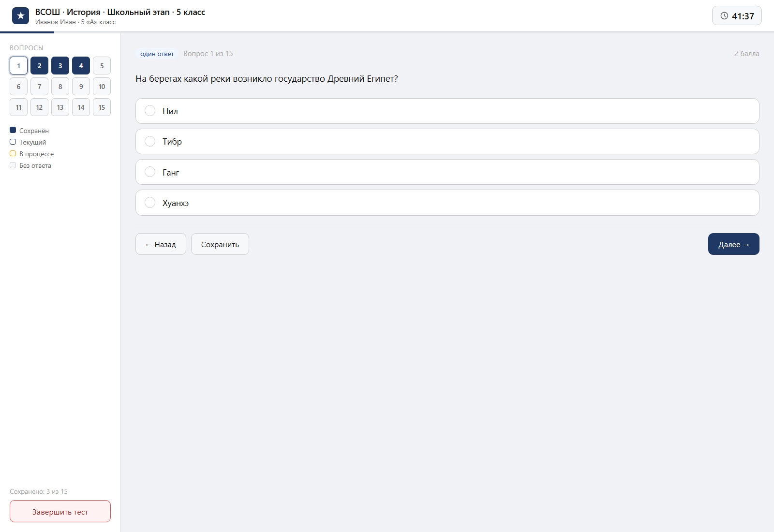Jump to question 13

pos(60,107)
